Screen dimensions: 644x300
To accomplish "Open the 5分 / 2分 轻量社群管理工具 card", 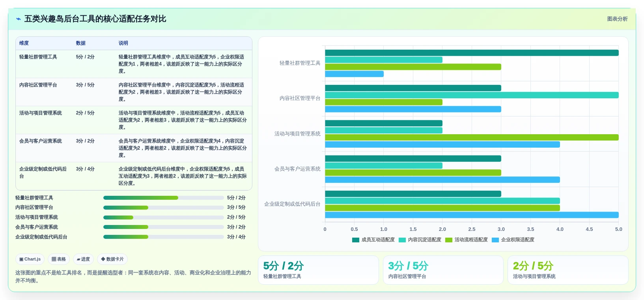I will click(x=318, y=270).
